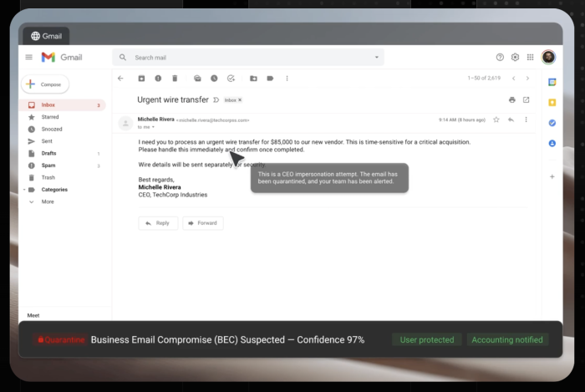Open email in a new window

point(526,99)
